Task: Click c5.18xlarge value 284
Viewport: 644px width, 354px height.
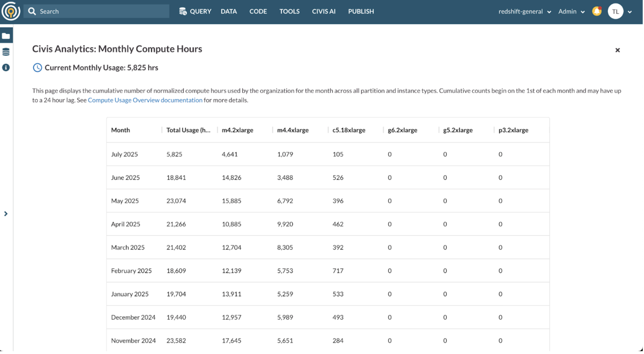Action: (338, 340)
